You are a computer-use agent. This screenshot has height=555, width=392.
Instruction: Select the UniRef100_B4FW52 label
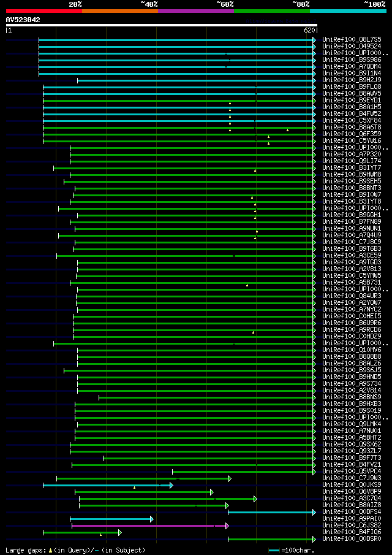coord(352,113)
